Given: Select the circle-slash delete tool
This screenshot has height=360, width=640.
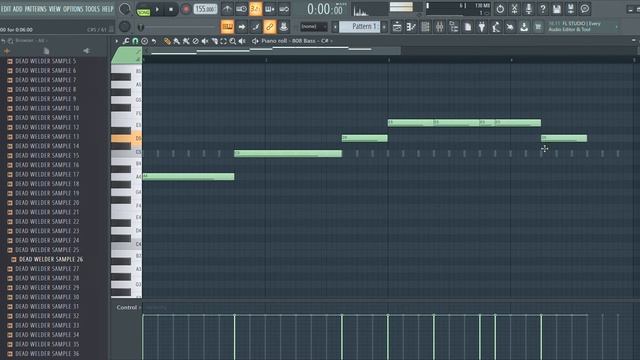Looking at the screenshot, I should 196,41.
